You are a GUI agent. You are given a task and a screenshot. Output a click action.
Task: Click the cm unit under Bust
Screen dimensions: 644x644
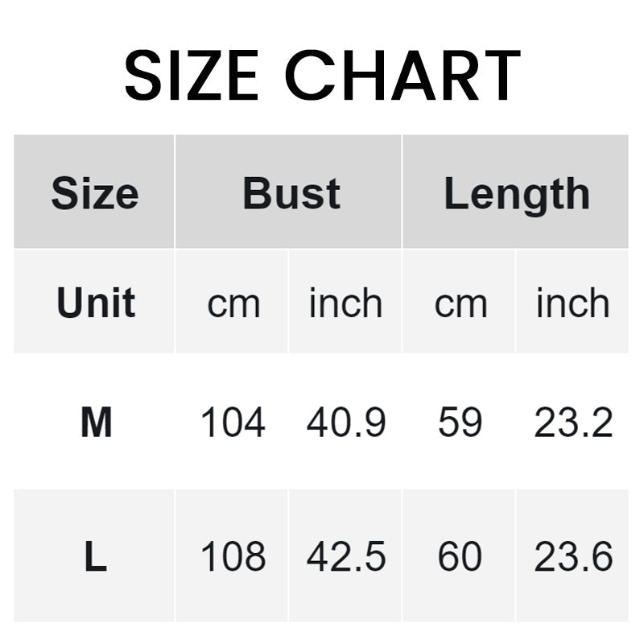point(233,303)
